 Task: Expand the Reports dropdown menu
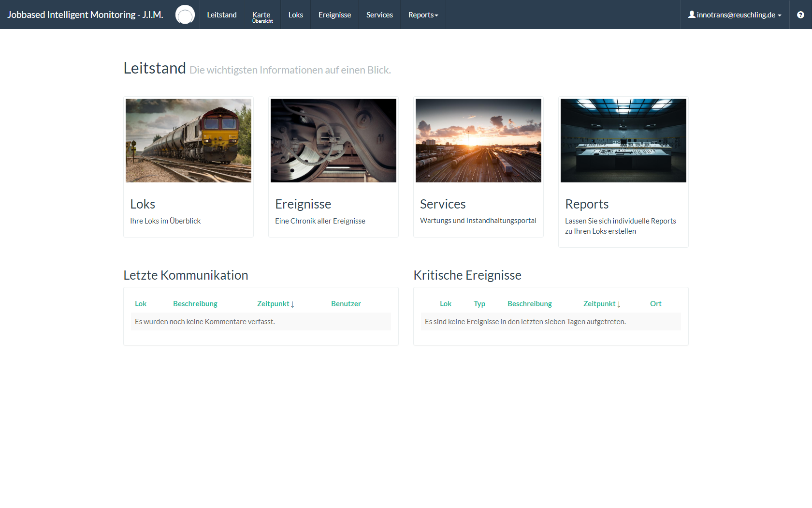coord(423,15)
